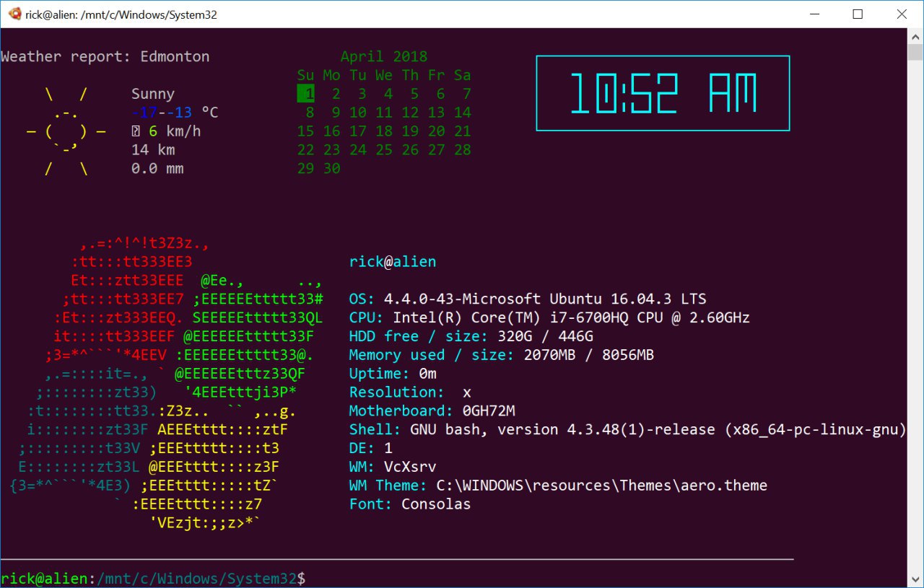Click the Windows logo ASCII art
The image size is (924, 588).
[167, 382]
